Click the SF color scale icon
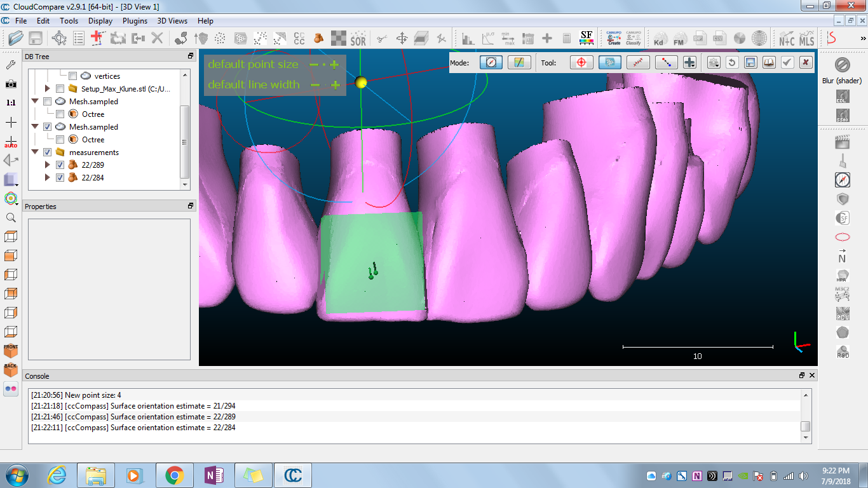This screenshot has height=488, width=868. click(x=587, y=38)
